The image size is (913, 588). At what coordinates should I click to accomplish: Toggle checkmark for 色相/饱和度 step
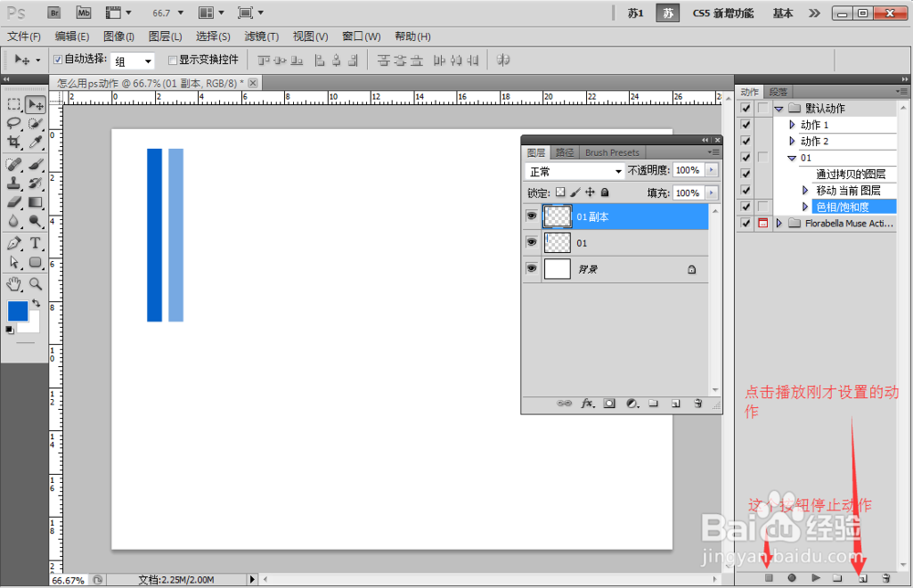point(745,206)
